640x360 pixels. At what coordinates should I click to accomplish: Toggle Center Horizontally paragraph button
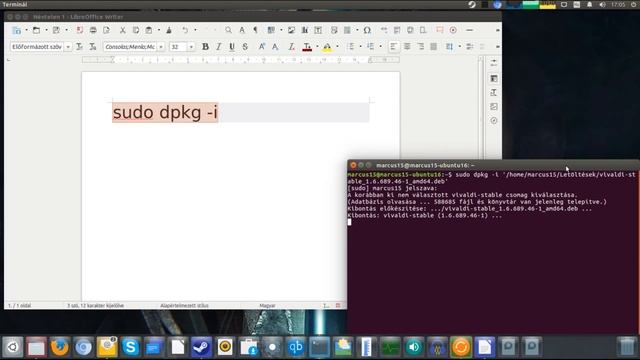pos(407,47)
